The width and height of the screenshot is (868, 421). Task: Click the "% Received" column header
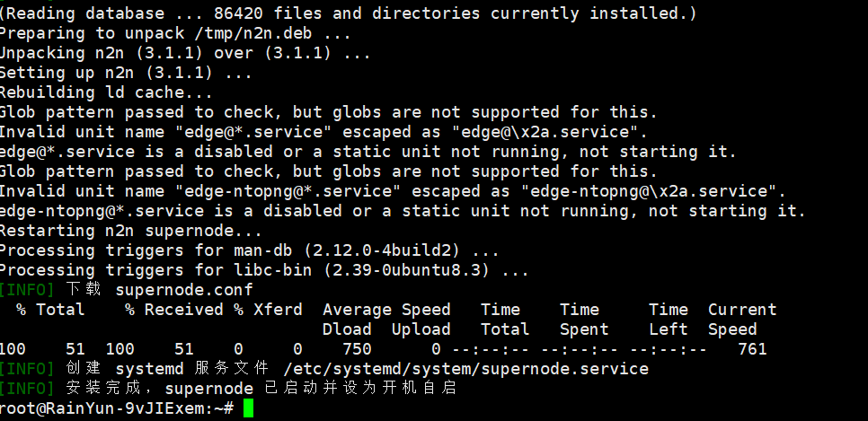pyautogui.click(x=174, y=310)
